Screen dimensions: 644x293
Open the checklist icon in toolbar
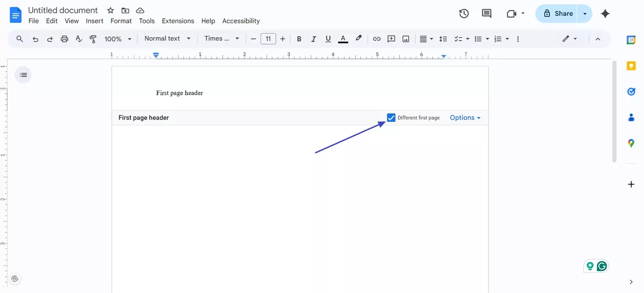coord(457,38)
